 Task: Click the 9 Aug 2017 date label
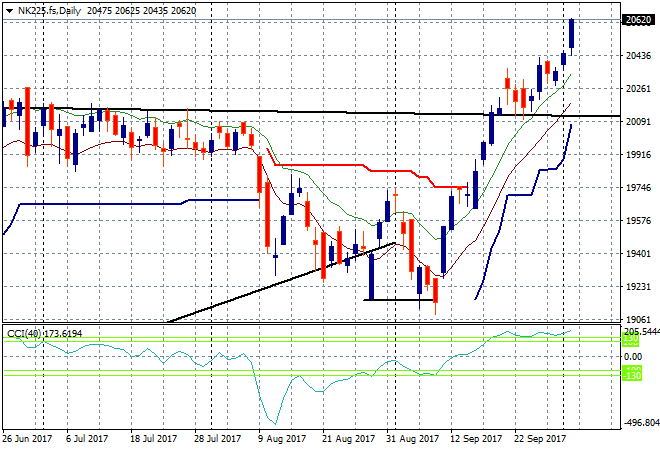coord(282,439)
